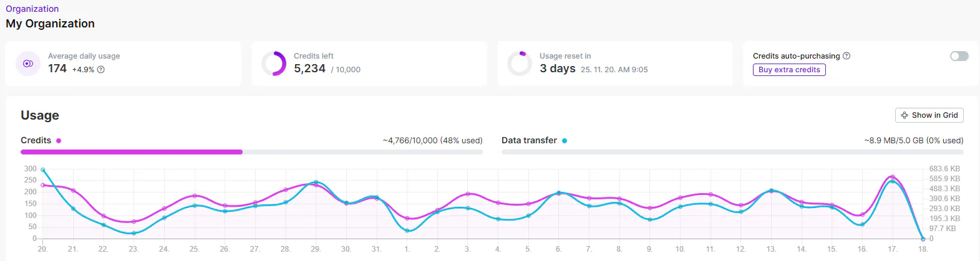Click the help icon beside +4.9%
This screenshot has height=261, width=980.
click(101, 70)
